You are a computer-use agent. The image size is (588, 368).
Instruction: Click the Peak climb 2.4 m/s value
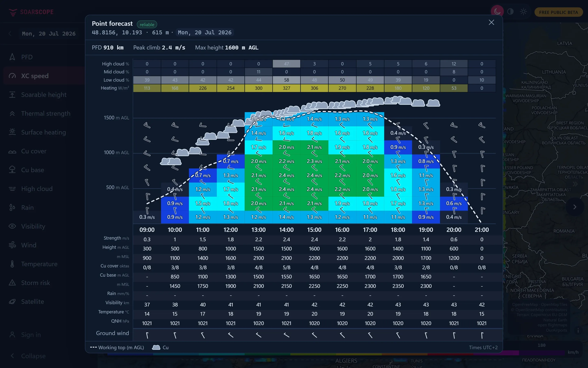click(174, 48)
